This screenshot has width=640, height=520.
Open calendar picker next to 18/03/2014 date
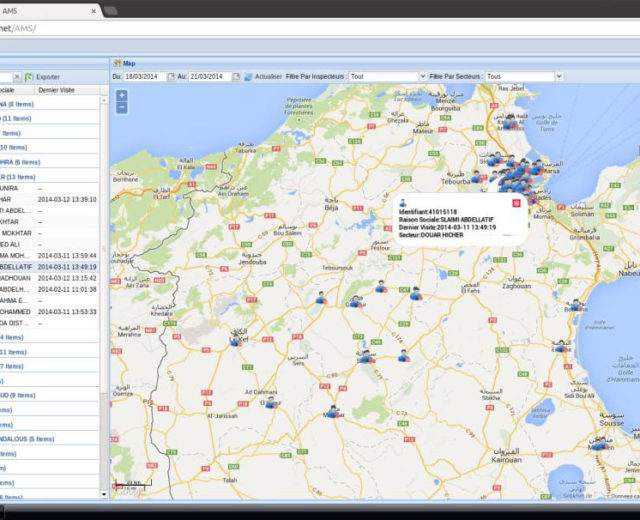click(171, 76)
